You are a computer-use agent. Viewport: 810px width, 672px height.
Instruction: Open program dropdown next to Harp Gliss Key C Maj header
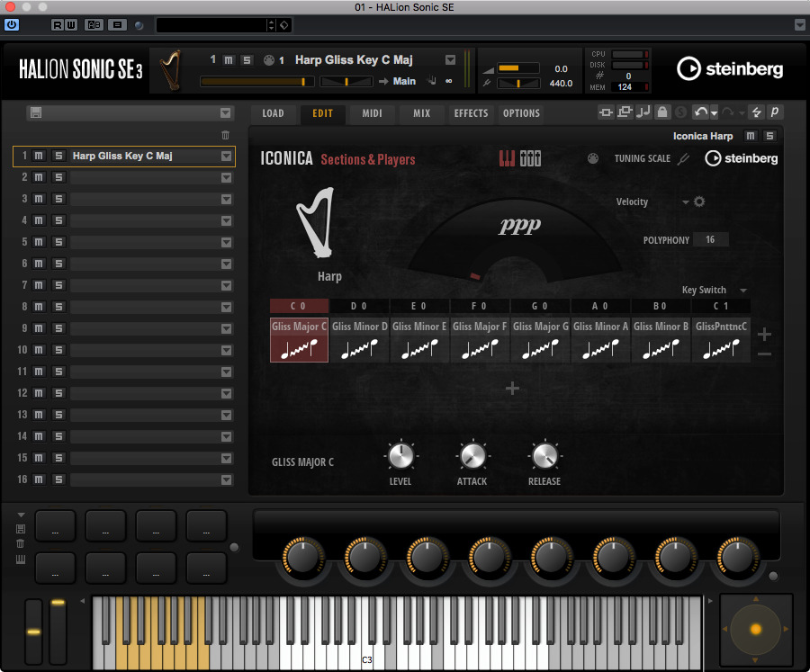[451, 60]
